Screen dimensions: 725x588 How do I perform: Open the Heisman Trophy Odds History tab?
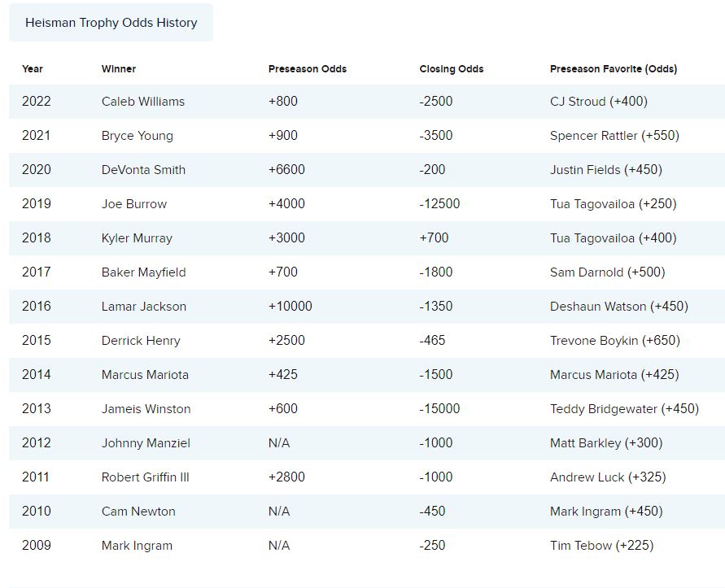[111, 23]
